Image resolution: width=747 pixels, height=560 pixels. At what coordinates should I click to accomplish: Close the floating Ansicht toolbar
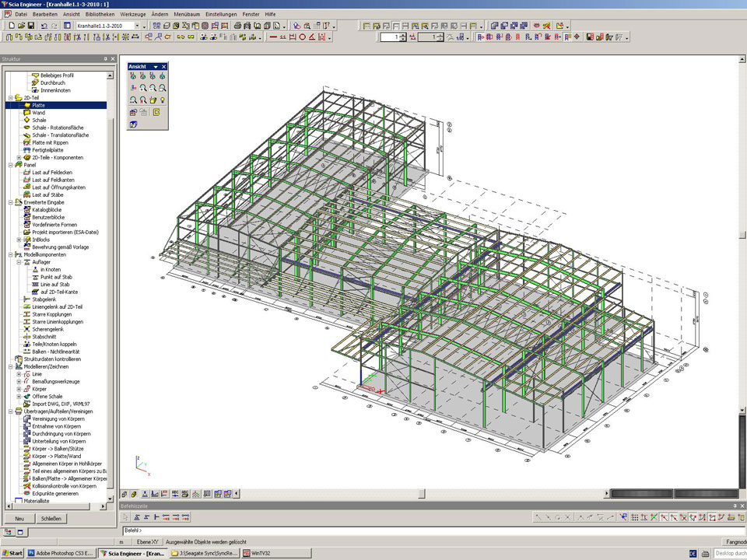(164, 67)
